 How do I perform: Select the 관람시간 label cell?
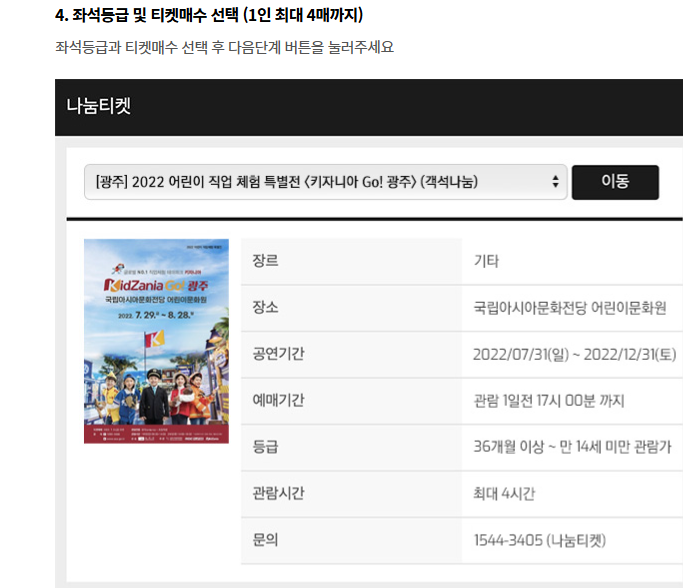tap(352, 494)
